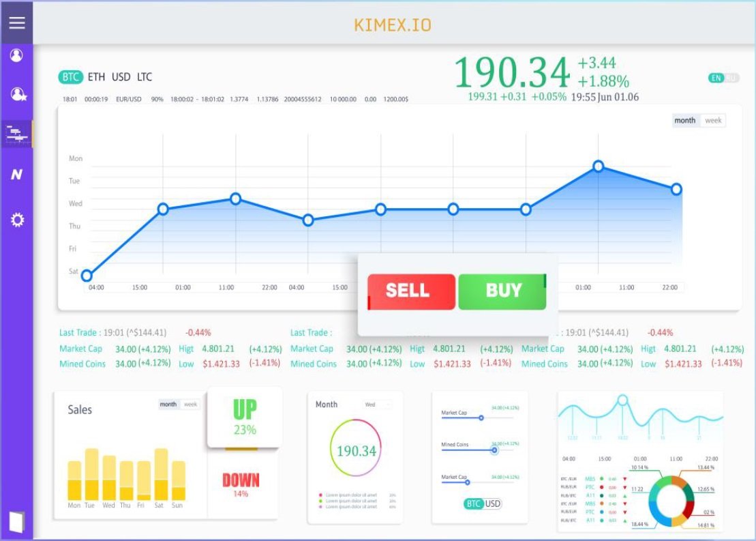Switch main chart to month view
The height and width of the screenshot is (541, 756).
pyautogui.click(x=684, y=121)
